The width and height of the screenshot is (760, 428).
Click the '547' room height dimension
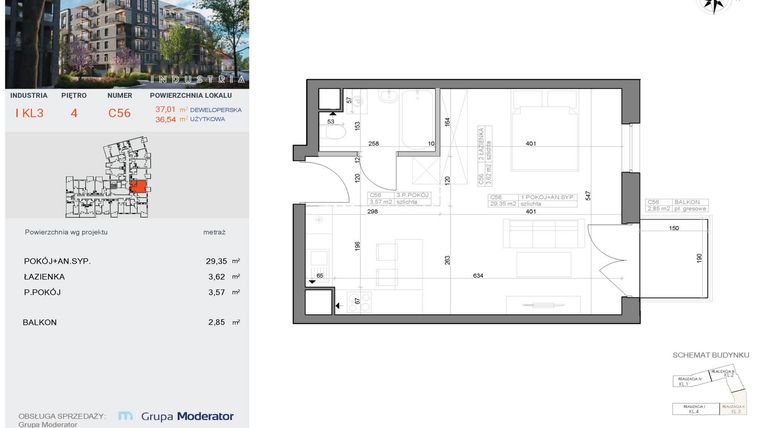click(588, 195)
